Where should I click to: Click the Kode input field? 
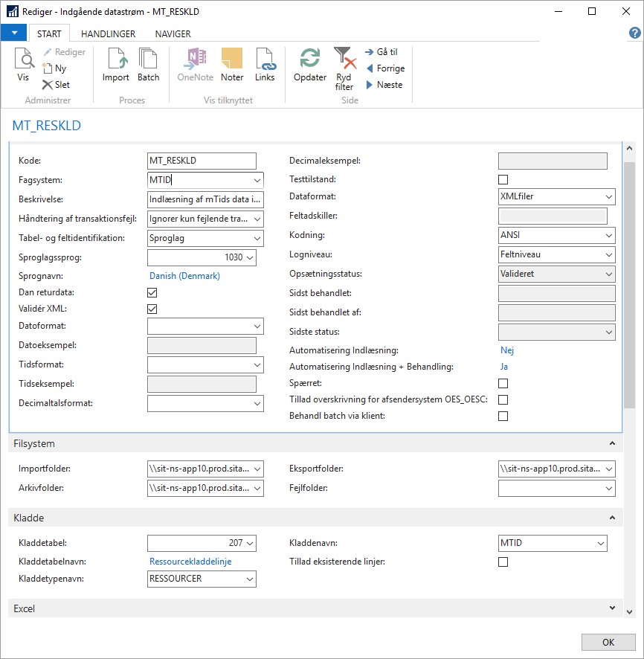tap(202, 161)
